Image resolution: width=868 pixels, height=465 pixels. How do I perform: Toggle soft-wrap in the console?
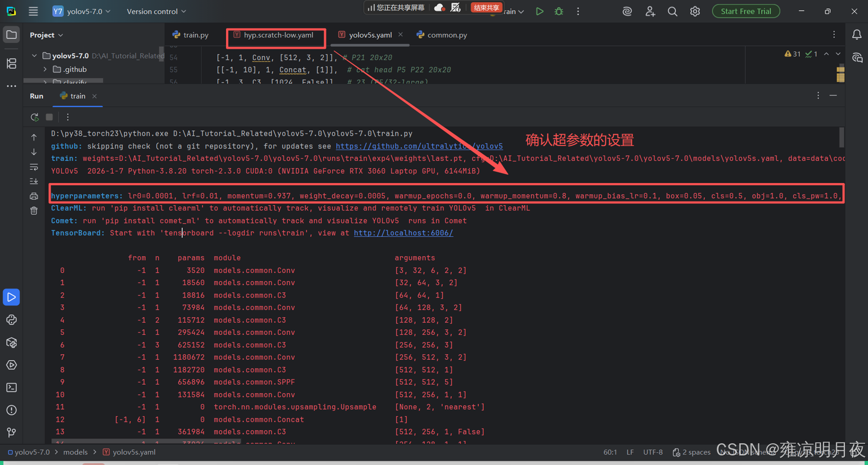pos(34,167)
